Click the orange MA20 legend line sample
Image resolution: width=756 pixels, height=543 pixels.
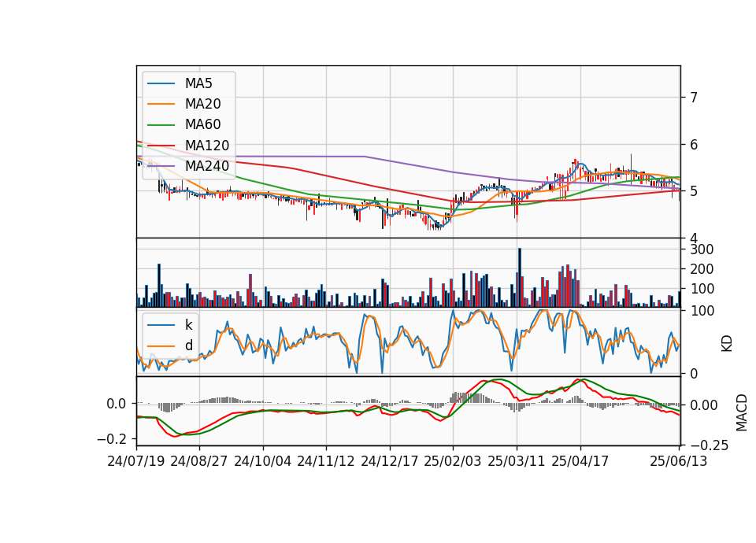[x=161, y=105]
